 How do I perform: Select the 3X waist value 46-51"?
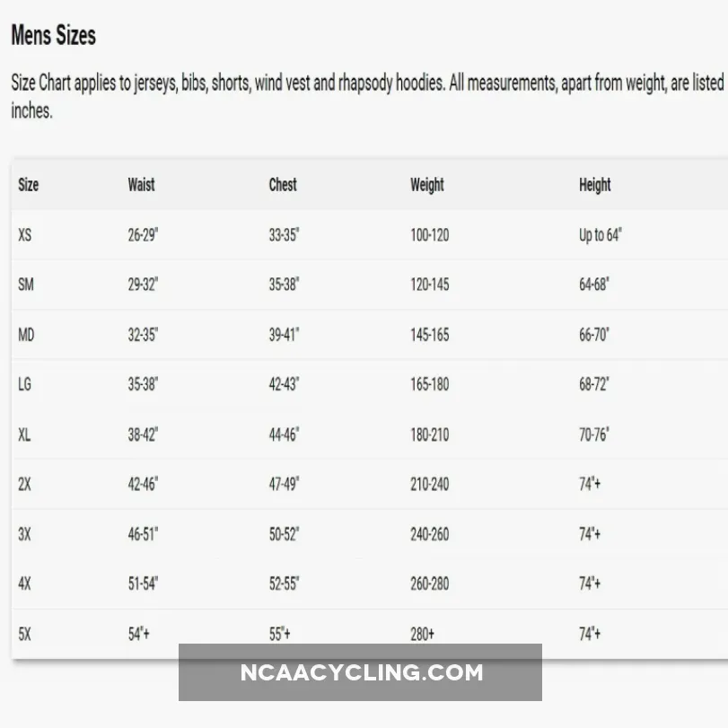tap(143, 534)
